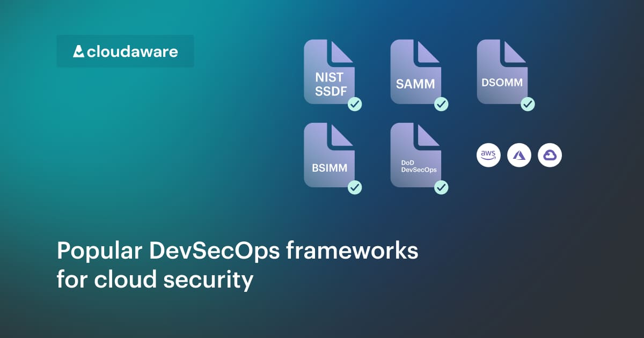Screen dimensions: 644x338
Task: Click the checkmark badge on BSIMM
Action: tap(355, 187)
